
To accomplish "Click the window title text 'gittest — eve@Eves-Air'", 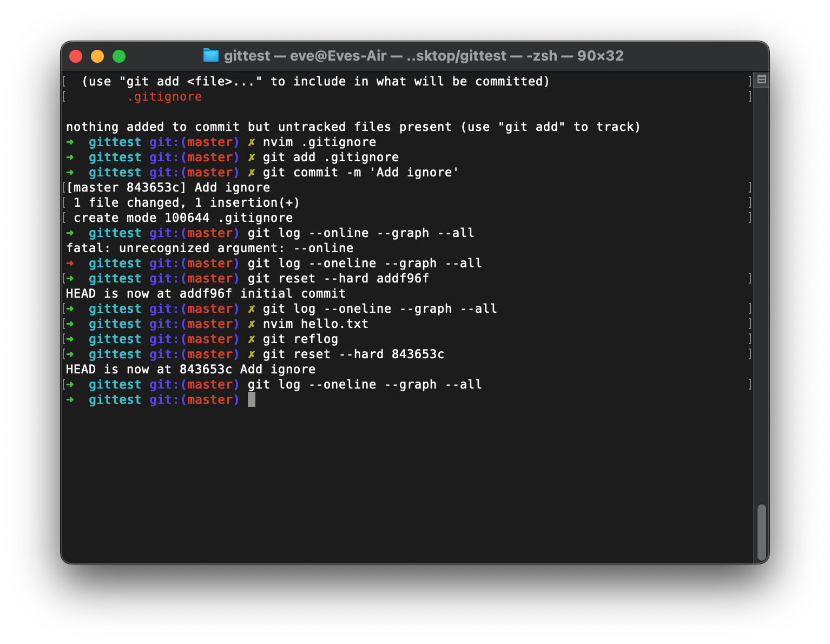I will tap(306, 56).
